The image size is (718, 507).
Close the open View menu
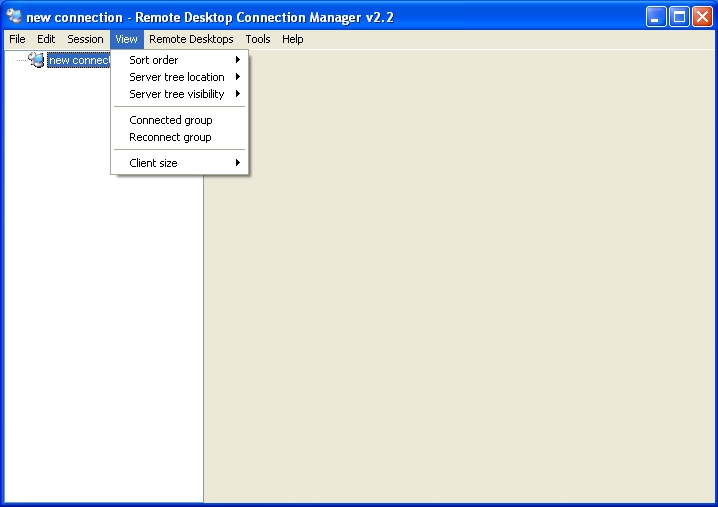click(x=126, y=39)
